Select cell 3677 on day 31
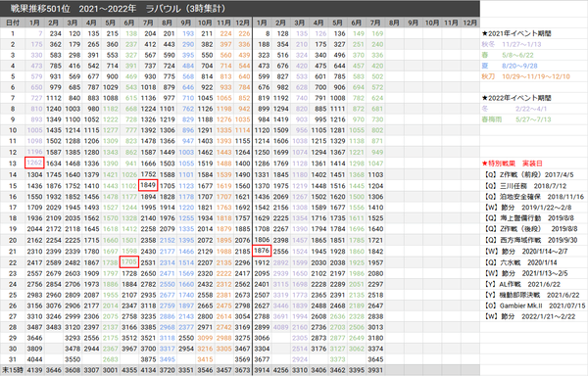Viewport: 588px width, 376px height. point(262,359)
